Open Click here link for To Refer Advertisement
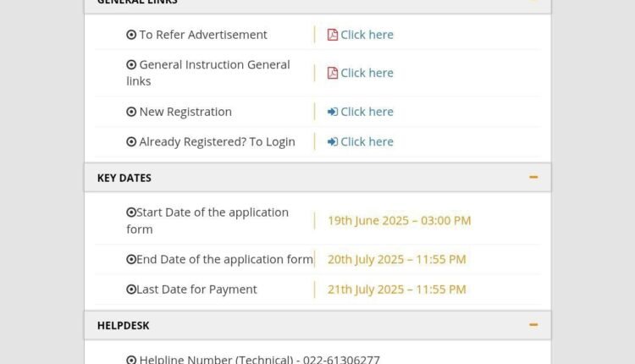 367,35
